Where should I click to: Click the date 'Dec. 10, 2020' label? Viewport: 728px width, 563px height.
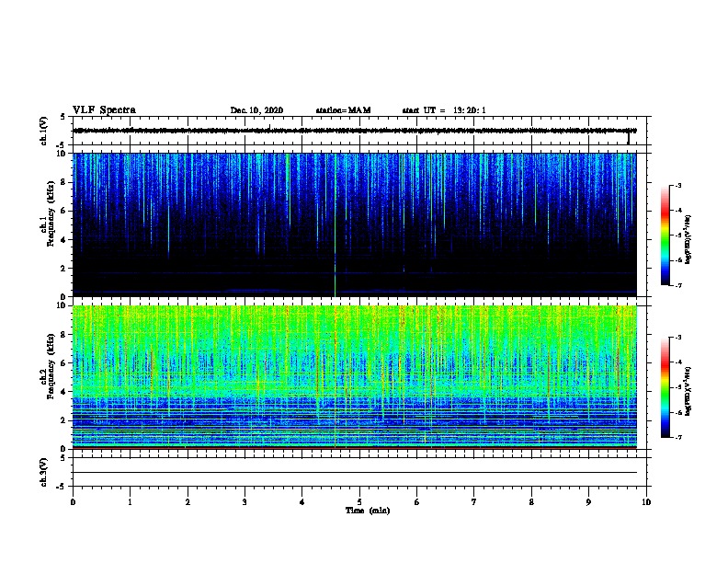click(256, 110)
